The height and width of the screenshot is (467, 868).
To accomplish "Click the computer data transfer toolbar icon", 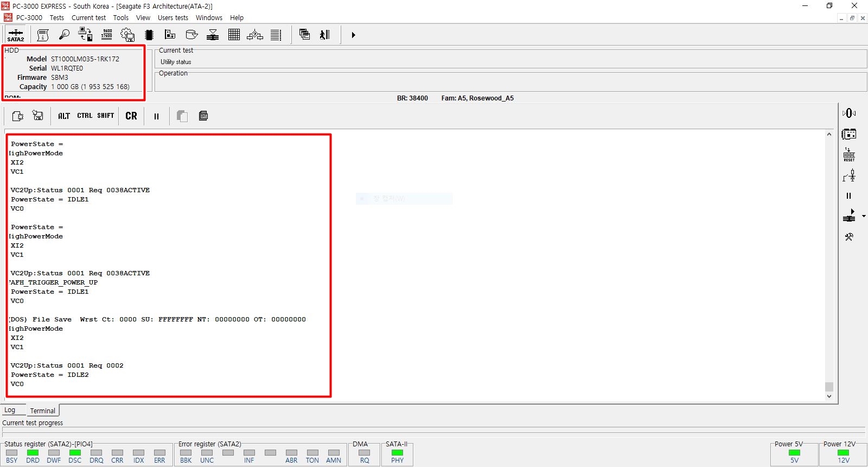I will [x=85, y=35].
